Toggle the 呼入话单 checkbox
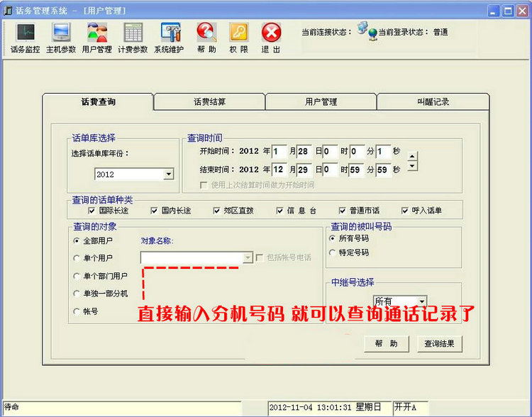This screenshot has width=532, height=417. 406,211
